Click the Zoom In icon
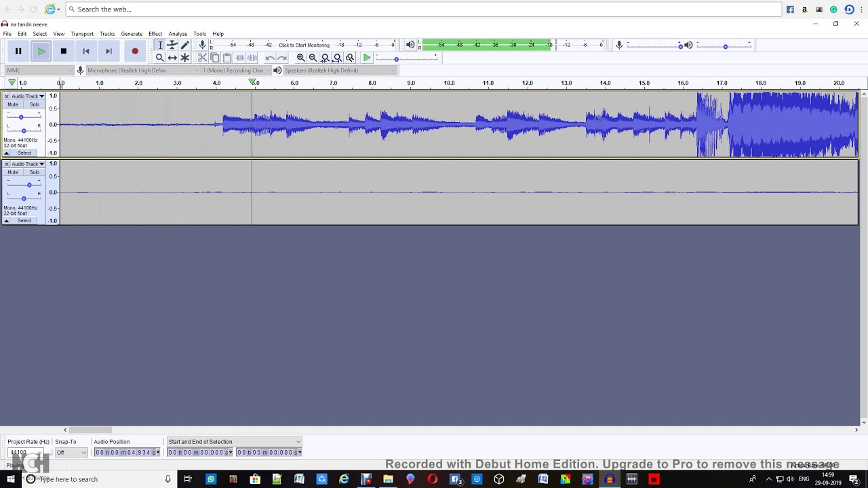 pos(300,58)
